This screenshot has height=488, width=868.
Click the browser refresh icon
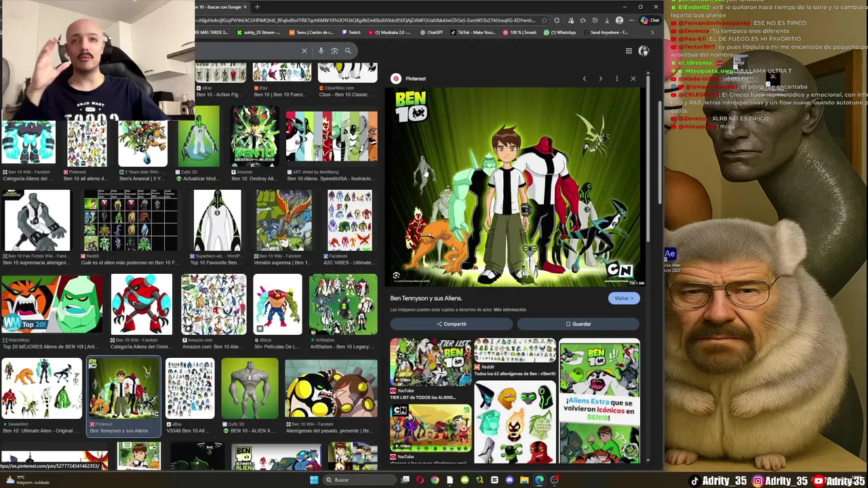coord(557,20)
